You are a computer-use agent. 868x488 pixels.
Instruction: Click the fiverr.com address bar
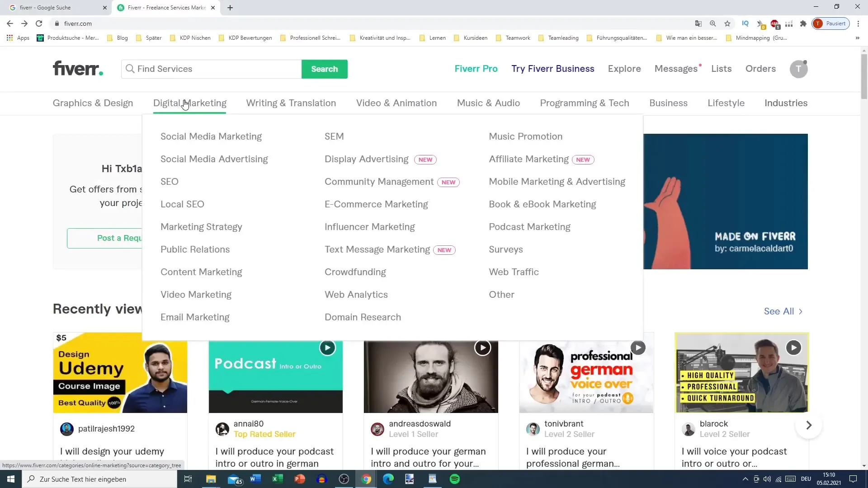(x=371, y=23)
